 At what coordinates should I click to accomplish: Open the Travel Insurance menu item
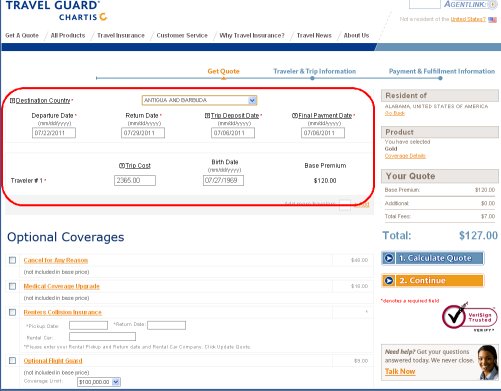click(121, 35)
